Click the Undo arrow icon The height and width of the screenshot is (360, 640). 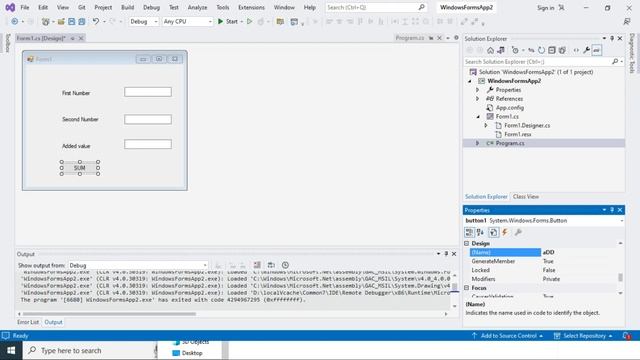(96, 21)
